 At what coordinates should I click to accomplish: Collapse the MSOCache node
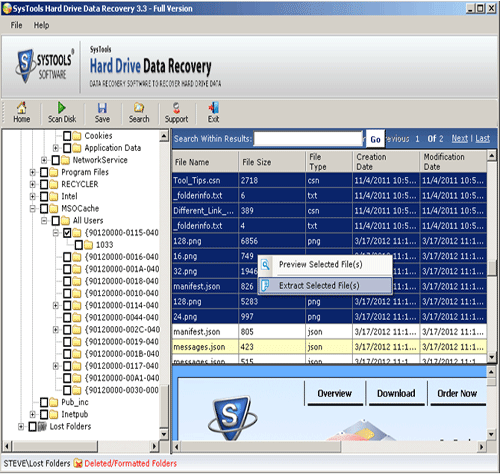pyautogui.click(x=32, y=209)
